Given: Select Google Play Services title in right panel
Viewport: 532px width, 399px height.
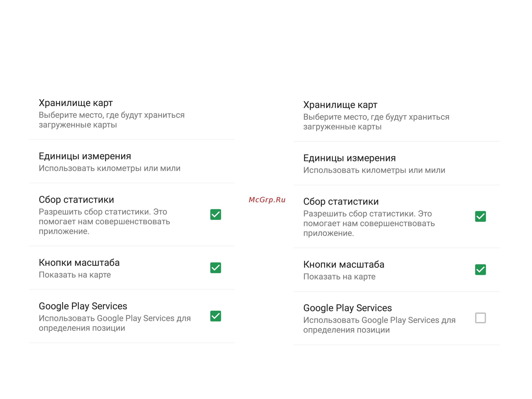Looking at the screenshot, I should 347,308.
